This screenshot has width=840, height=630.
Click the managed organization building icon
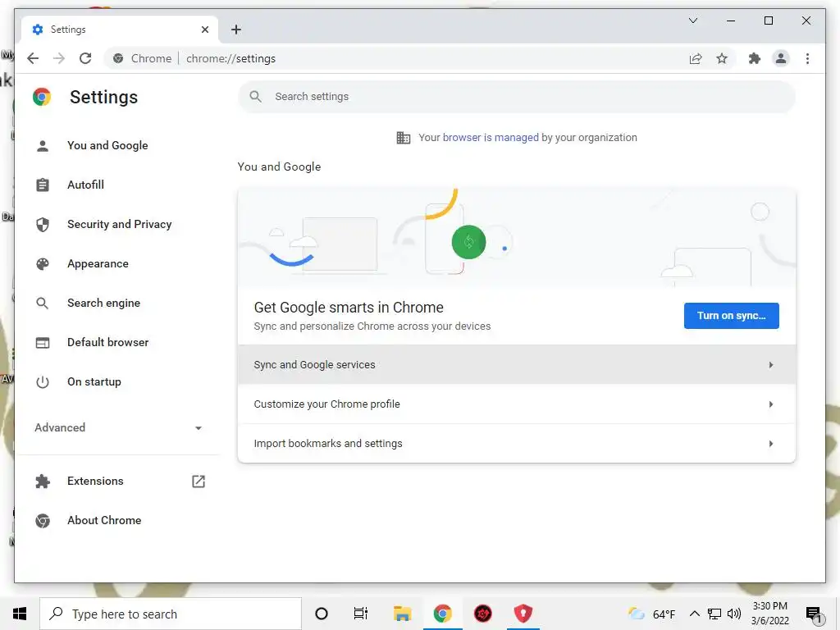pyautogui.click(x=403, y=138)
